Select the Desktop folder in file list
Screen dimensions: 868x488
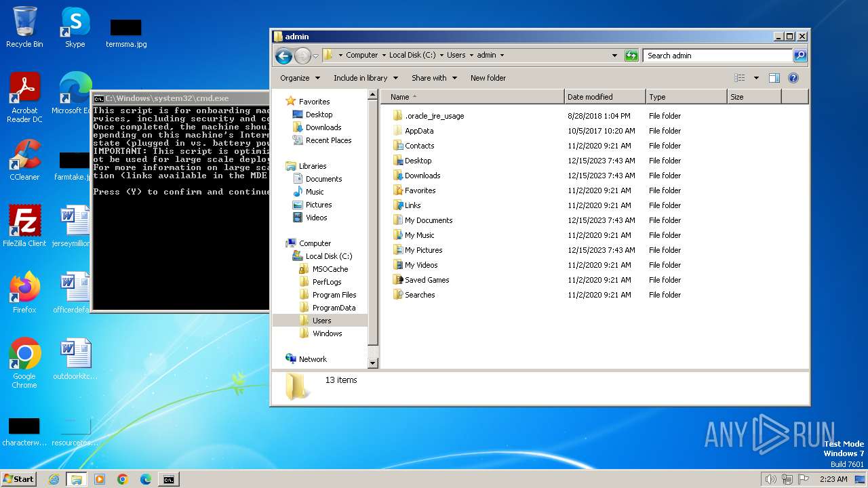point(412,161)
